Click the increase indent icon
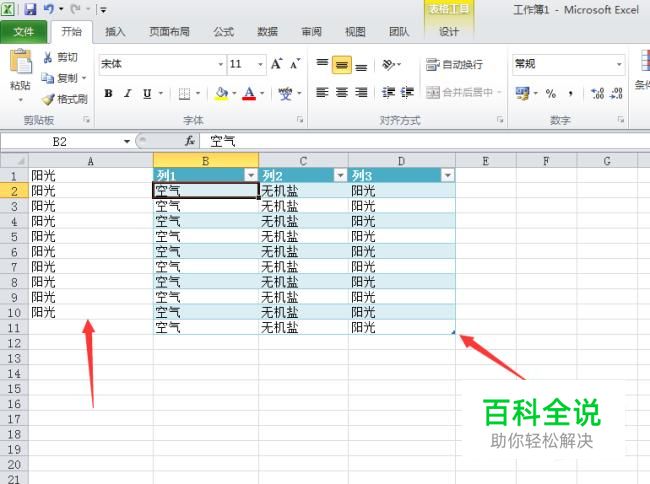The width and height of the screenshot is (650, 484). coord(407,92)
